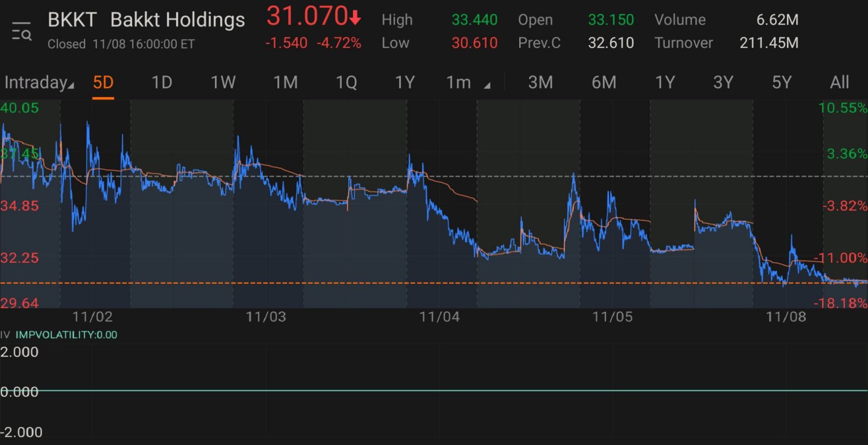Screen dimensions: 868x445
Task: Click the 34.85 price axis label
Action: click(x=20, y=206)
